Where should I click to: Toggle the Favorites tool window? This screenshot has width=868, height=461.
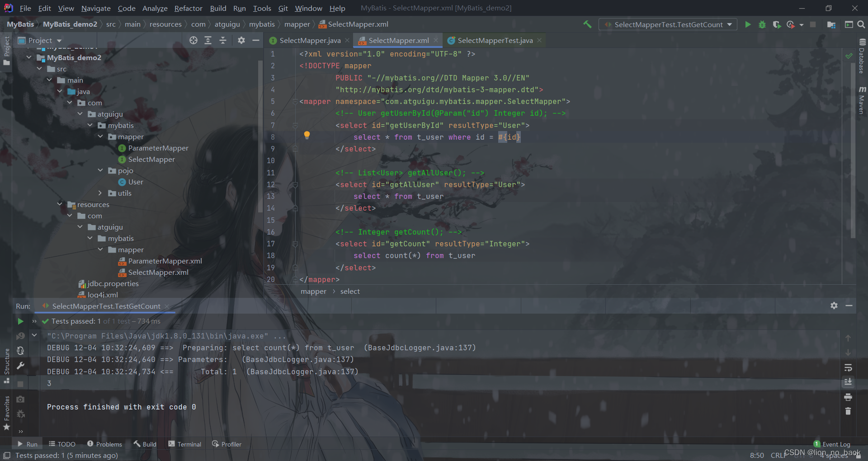[6, 413]
